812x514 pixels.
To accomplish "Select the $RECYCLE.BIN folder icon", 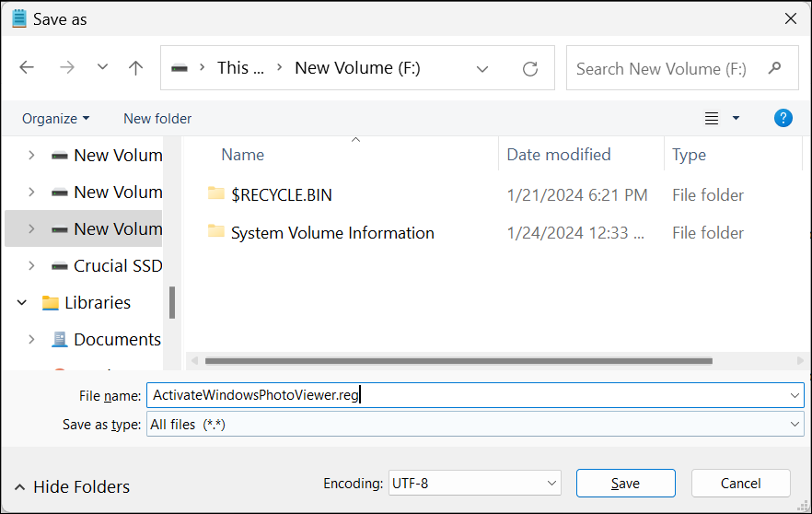I will coord(216,193).
